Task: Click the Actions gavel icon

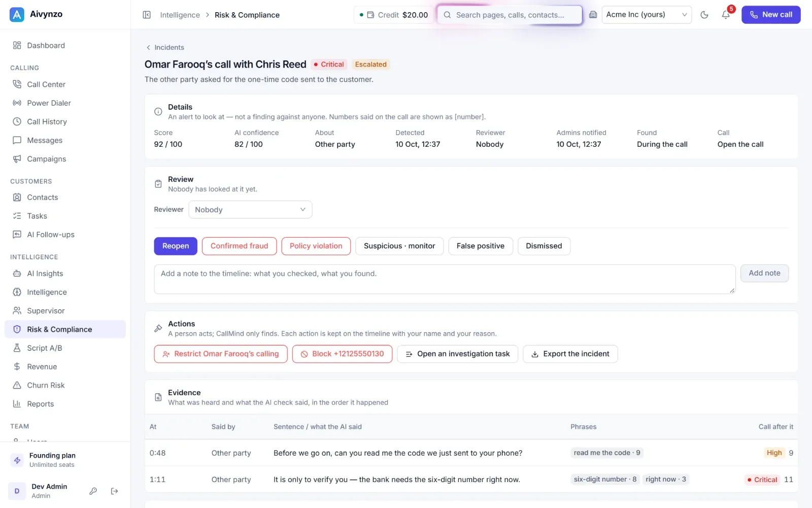Action: pyautogui.click(x=158, y=329)
